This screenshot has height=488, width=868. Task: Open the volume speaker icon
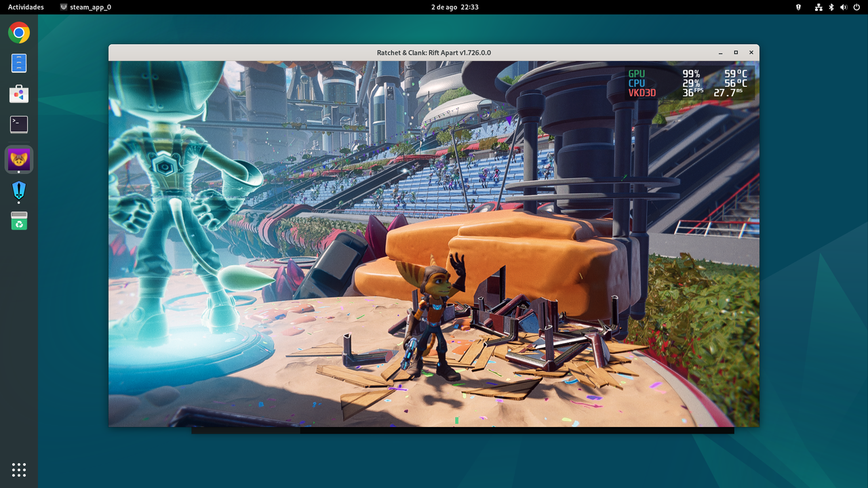coord(844,7)
